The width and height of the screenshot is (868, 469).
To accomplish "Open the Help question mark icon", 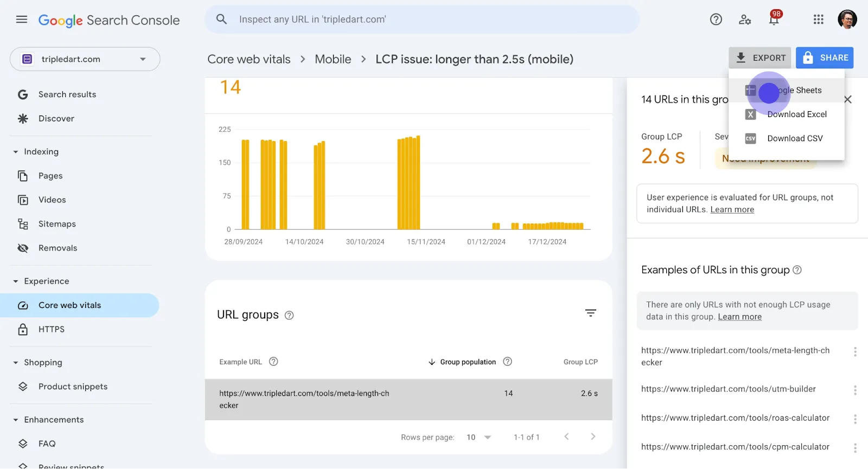I will 716,20.
